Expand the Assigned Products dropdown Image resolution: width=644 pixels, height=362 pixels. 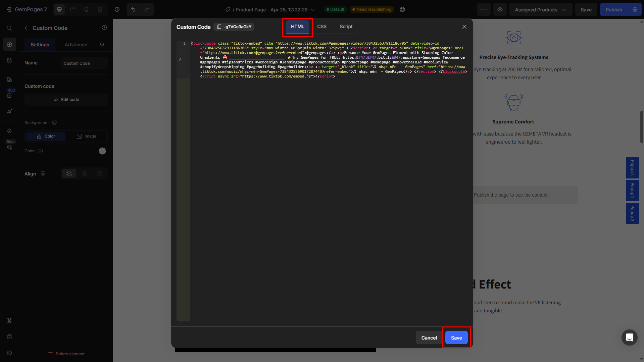click(x=540, y=10)
